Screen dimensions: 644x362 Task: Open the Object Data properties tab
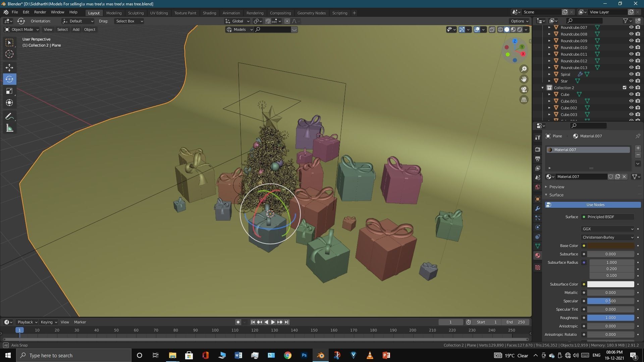point(538,246)
